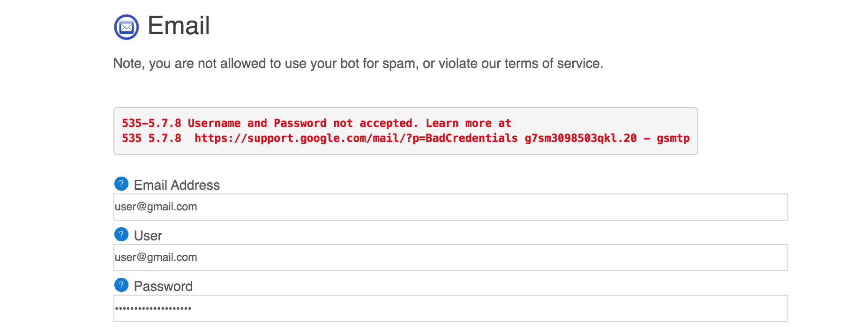Focus the Email Address input field
The height and width of the screenshot is (327, 868).
point(450,207)
